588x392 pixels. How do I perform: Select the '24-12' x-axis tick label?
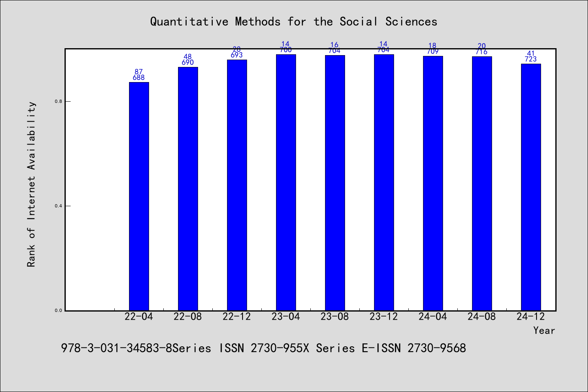(531, 316)
